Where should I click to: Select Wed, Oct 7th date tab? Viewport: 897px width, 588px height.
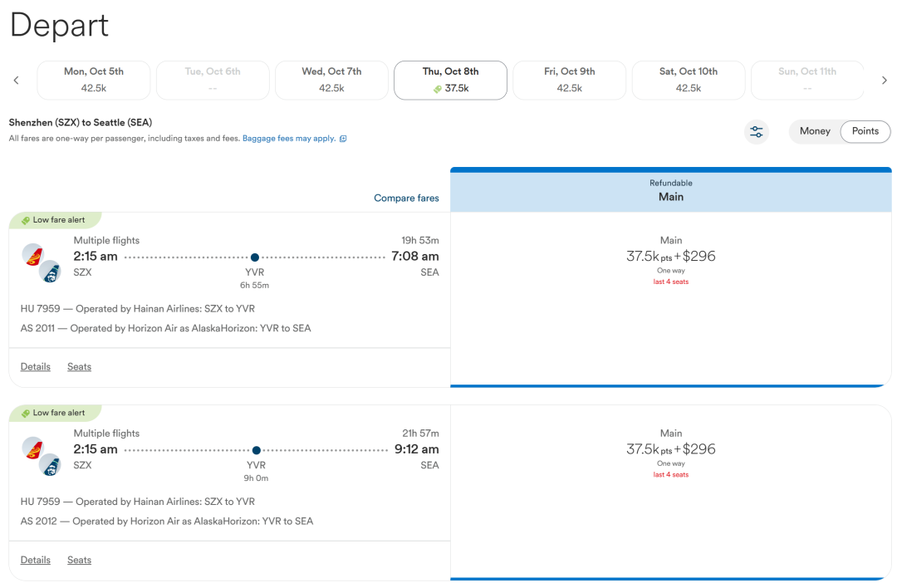[x=331, y=80]
